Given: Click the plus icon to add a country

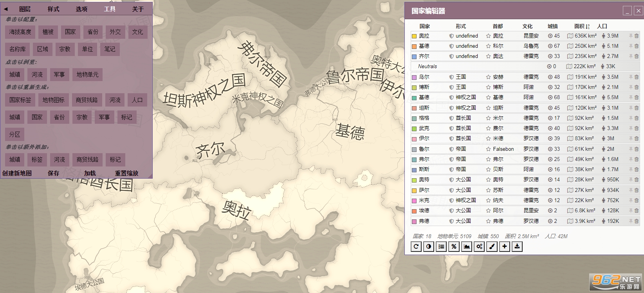Looking at the screenshot, I should [505, 246].
